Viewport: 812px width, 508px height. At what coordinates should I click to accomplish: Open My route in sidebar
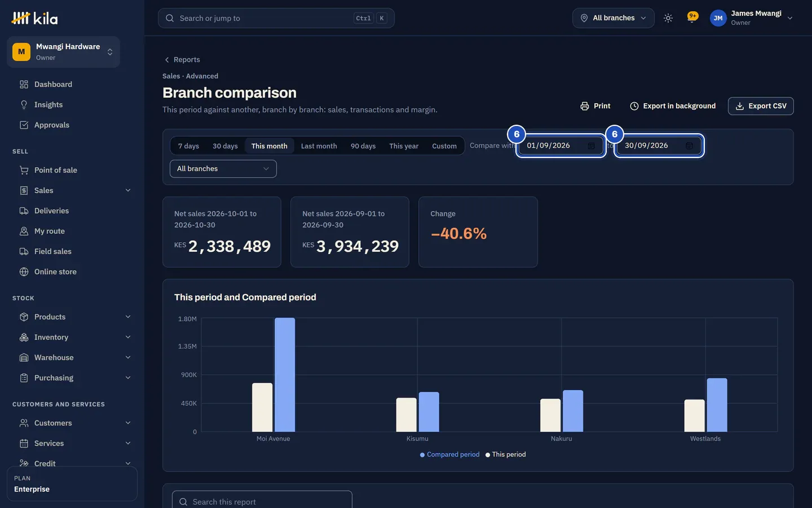click(x=72, y=231)
